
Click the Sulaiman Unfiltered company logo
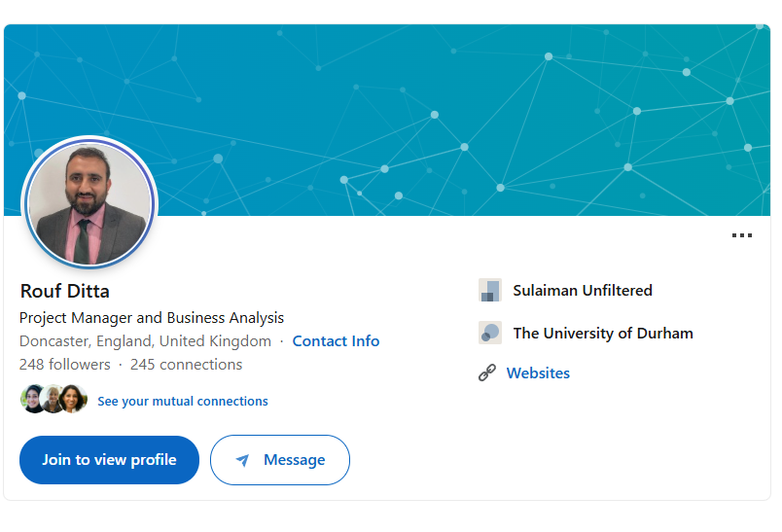489,290
